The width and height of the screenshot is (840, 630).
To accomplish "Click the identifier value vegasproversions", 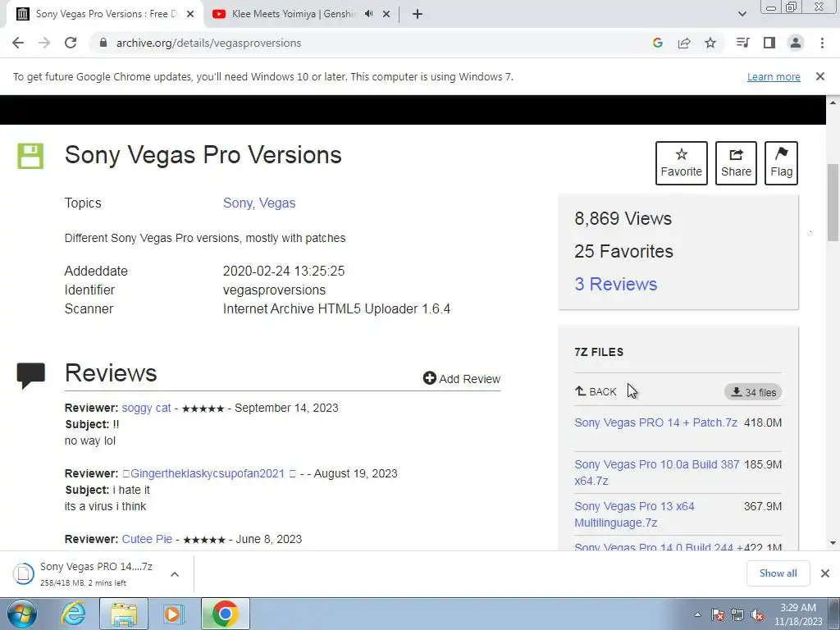I will pos(274,290).
